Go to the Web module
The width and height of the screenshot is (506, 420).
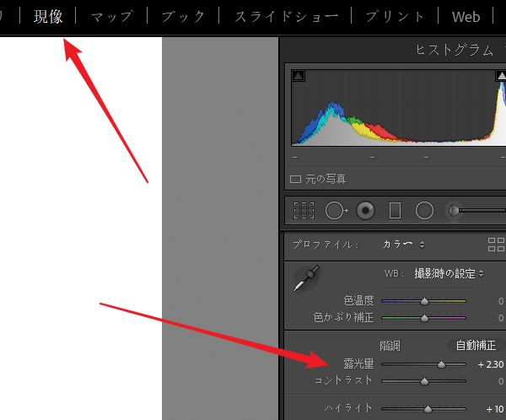coord(466,17)
